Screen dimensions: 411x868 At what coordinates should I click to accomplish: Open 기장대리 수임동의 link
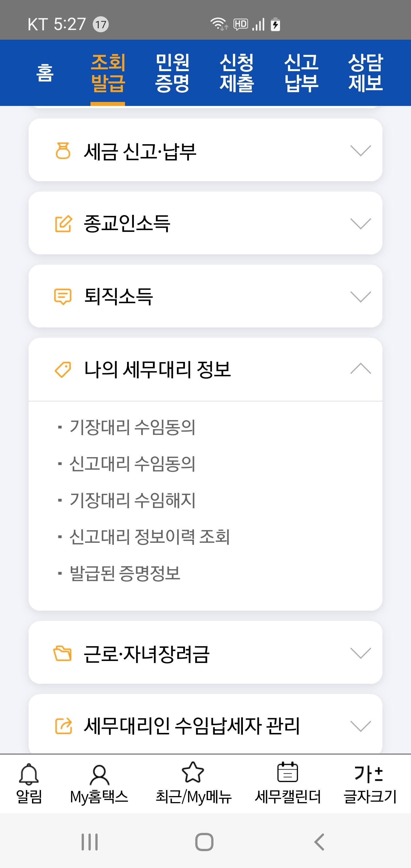[x=132, y=427]
